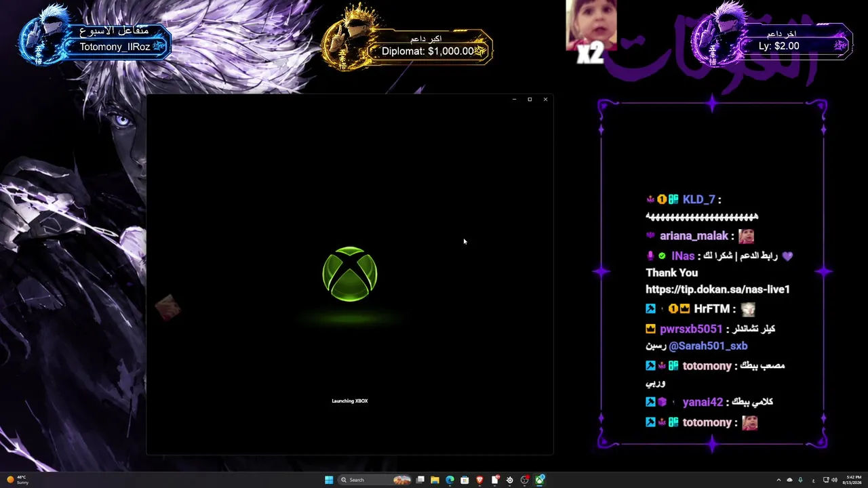Open the tip.dokan.sa/nas-live1 link in chat

(717, 289)
